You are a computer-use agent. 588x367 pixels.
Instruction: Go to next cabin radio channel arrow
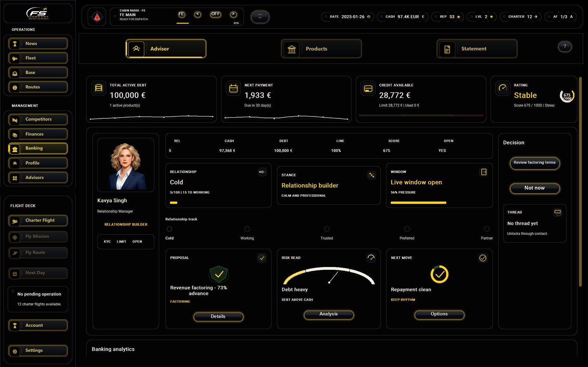pos(233,14)
